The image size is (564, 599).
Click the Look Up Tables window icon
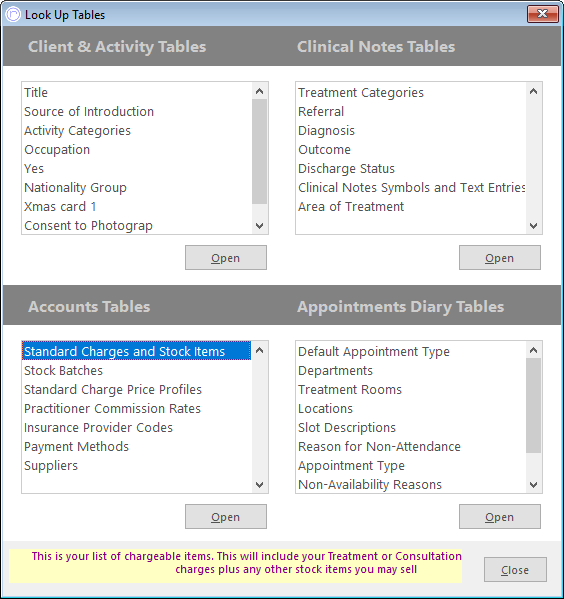pos(13,15)
